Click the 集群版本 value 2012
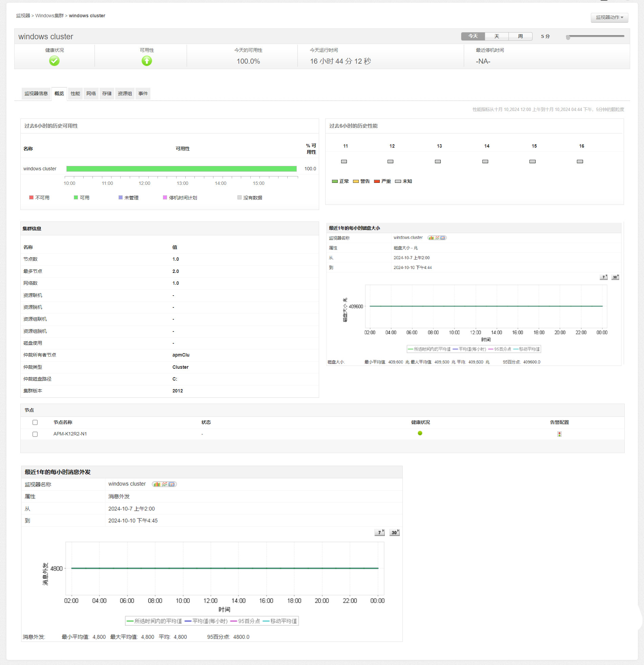Screen dimensions: 644x665 coord(178,391)
